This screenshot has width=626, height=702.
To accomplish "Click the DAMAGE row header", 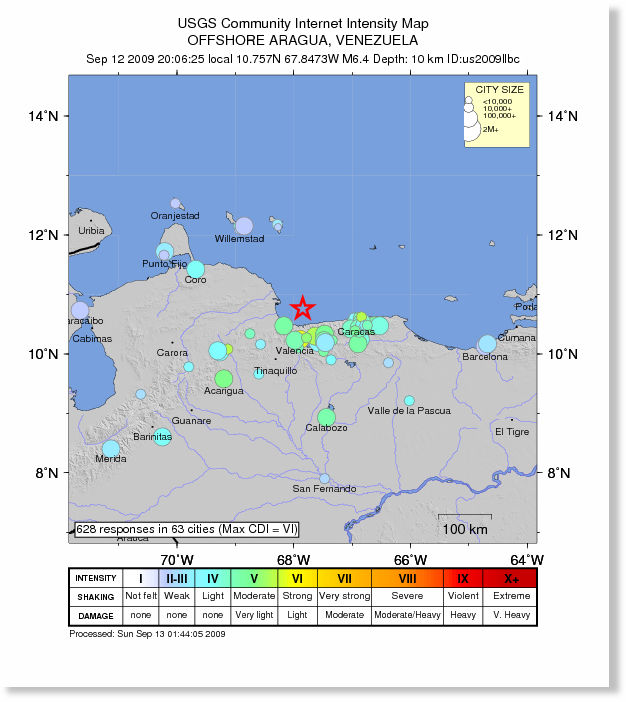I will point(96,616).
